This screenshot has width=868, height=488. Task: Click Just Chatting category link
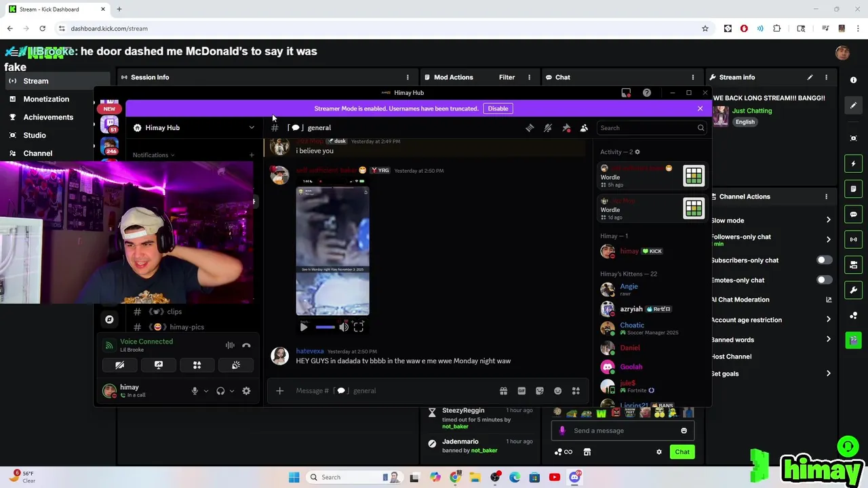[752, 110]
